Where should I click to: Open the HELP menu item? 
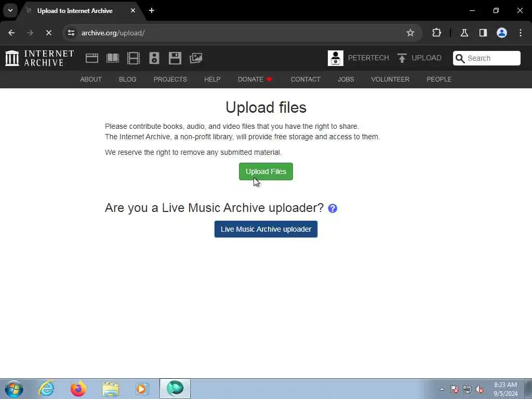212,79
